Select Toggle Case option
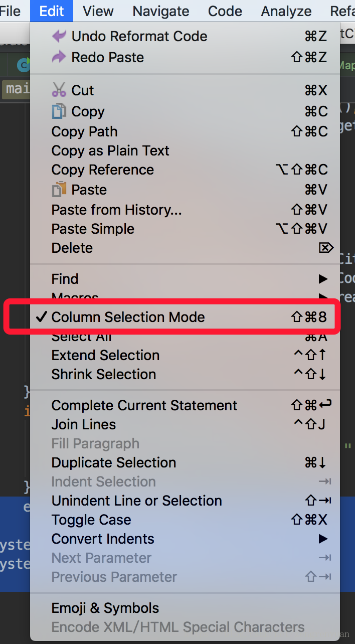The width and height of the screenshot is (355, 644). 91,520
